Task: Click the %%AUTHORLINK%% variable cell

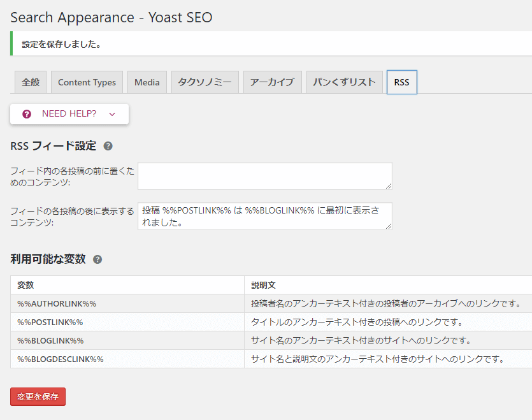Action: tap(127, 303)
